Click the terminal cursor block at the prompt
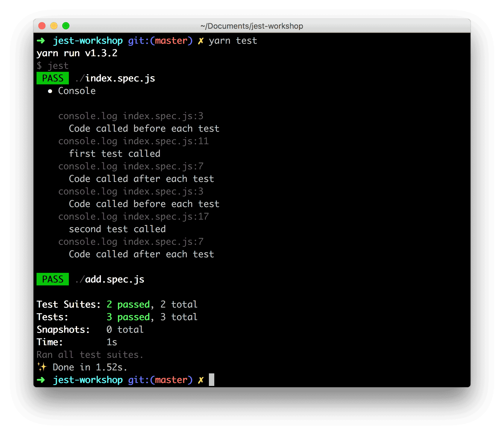The width and height of the screenshot is (504, 435). 211,380
